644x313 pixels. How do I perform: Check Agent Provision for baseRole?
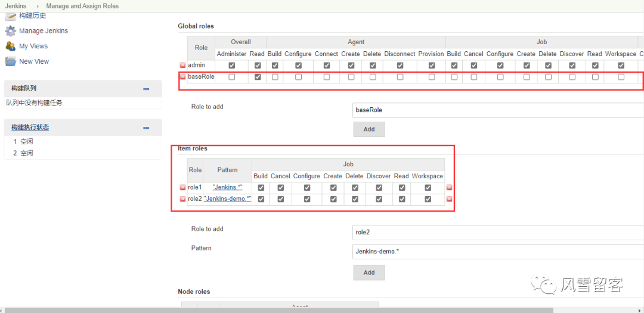click(432, 77)
